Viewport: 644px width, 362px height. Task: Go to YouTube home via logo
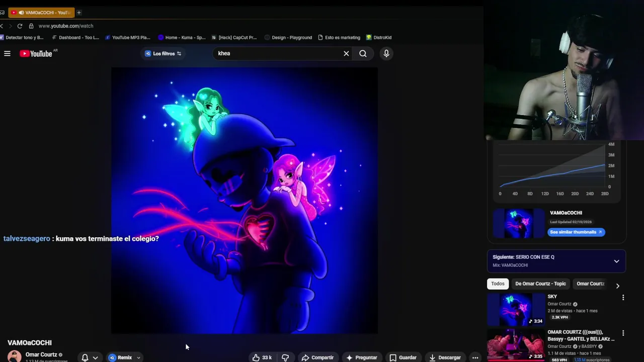[36, 53]
